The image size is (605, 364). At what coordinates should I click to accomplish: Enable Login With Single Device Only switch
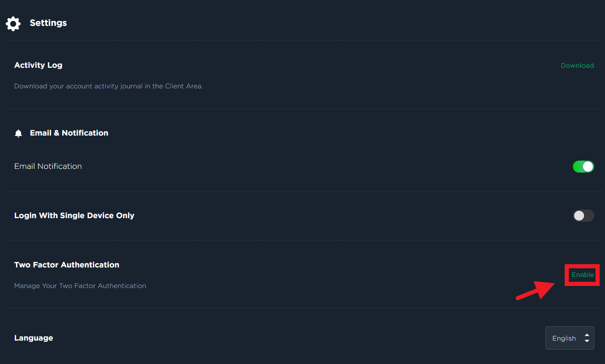click(x=583, y=216)
